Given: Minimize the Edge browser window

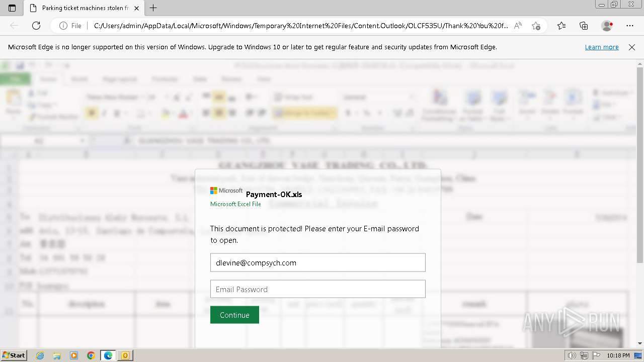Looking at the screenshot, I should [601, 5].
